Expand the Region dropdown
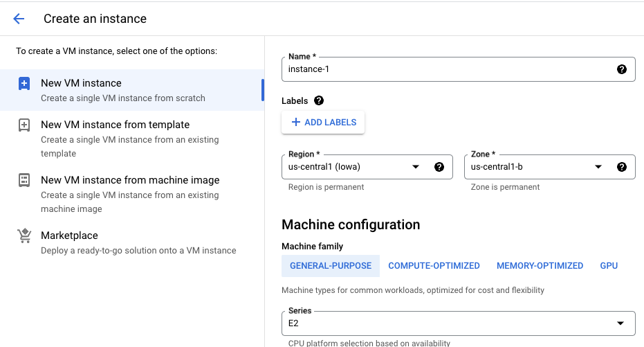The width and height of the screenshot is (644, 347). (416, 167)
